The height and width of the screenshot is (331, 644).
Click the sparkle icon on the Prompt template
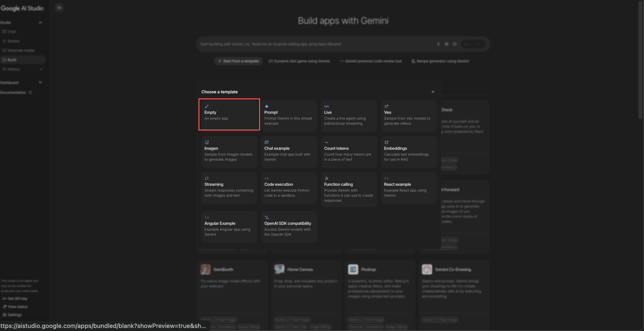pyautogui.click(x=267, y=106)
